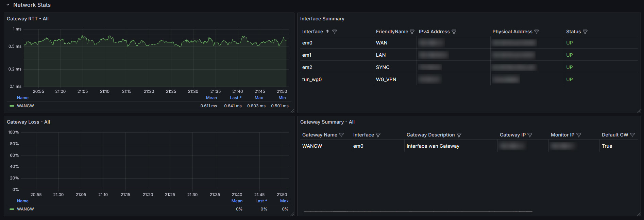Click the WANGW cell in Gateway Summary

click(x=326, y=146)
